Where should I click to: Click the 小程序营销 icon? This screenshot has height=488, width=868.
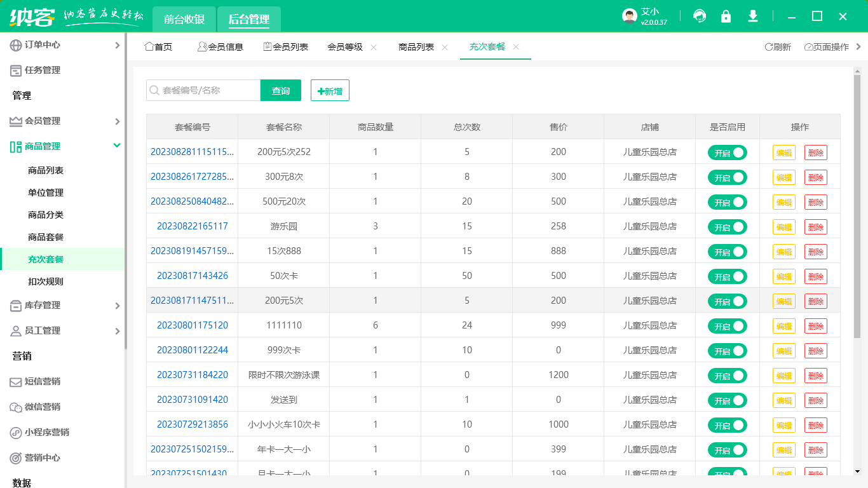coord(15,432)
